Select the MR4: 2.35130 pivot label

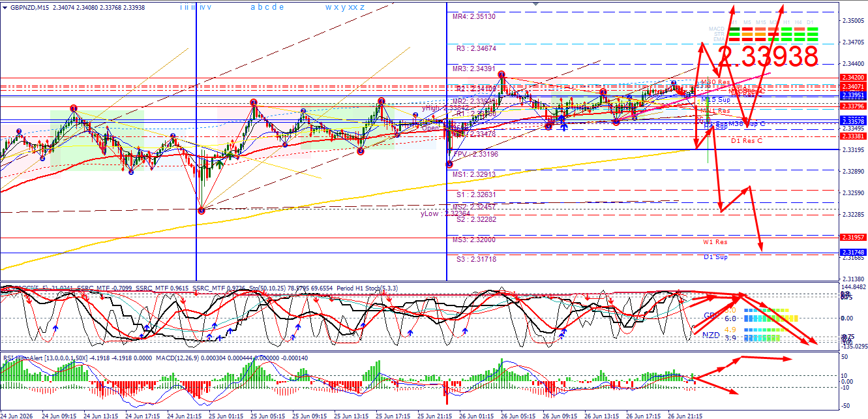(x=474, y=16)
